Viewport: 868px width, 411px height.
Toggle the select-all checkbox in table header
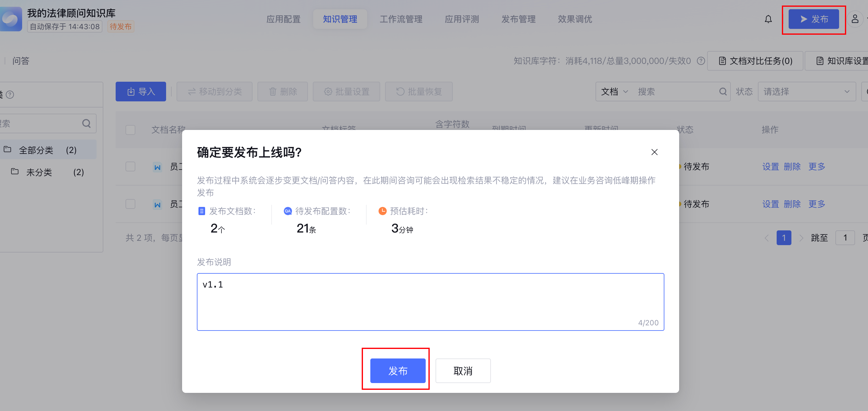pos(130,130)
